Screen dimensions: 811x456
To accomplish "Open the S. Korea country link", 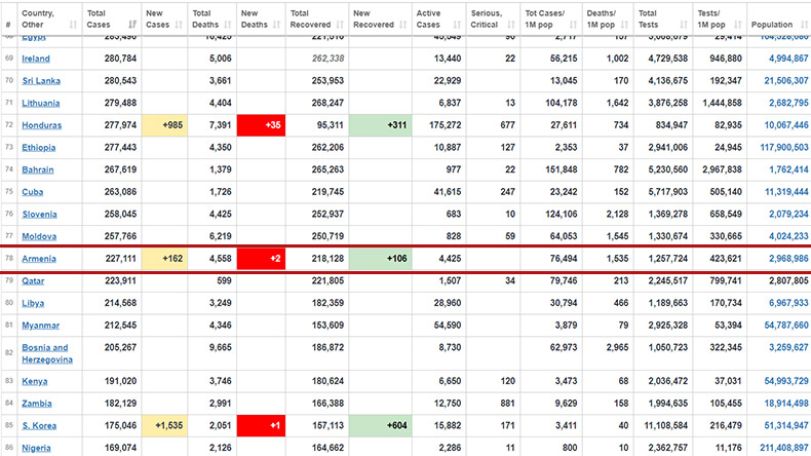I will point(39,425).
